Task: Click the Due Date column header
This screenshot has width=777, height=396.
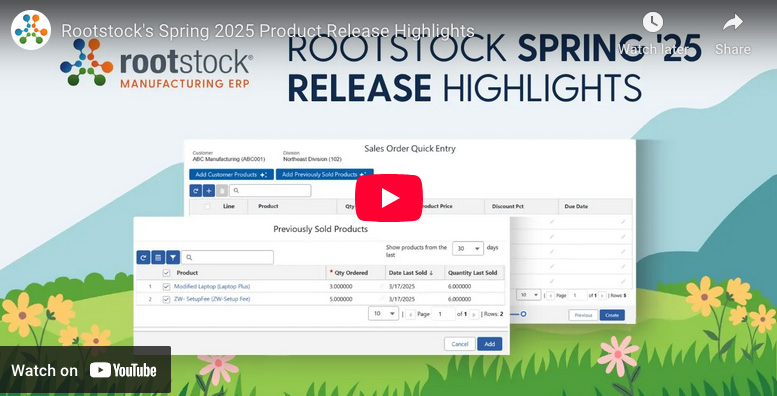Action: click(x=576, y=206)
